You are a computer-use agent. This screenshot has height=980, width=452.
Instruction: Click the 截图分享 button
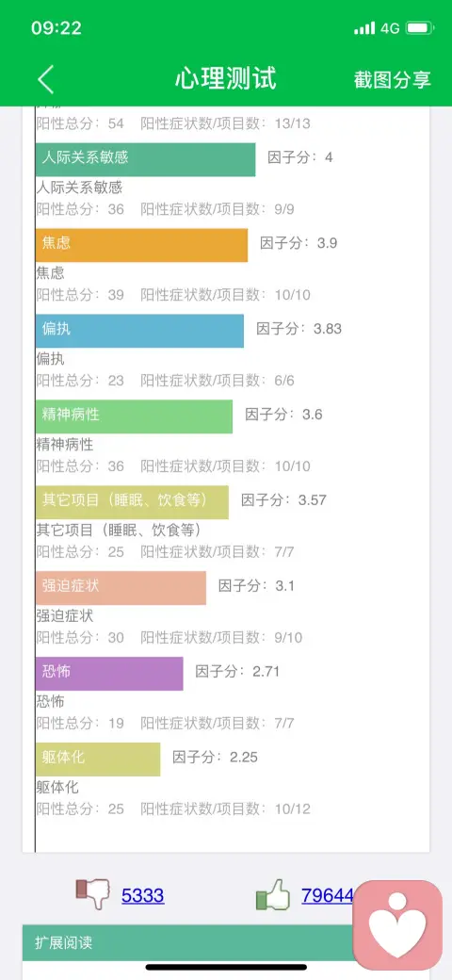pos(392,79)
